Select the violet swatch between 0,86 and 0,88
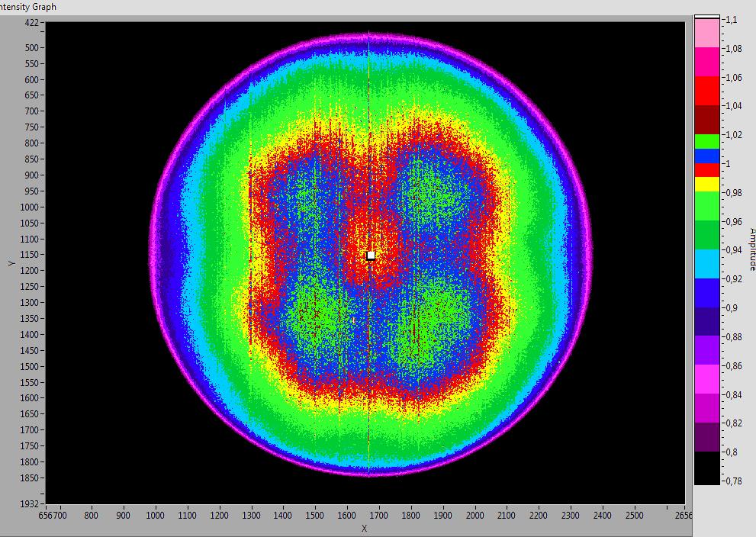 pos(707,350)
